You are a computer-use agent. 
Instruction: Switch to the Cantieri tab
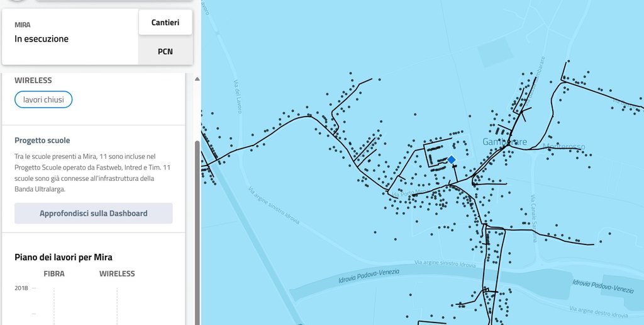pos(165,23)
